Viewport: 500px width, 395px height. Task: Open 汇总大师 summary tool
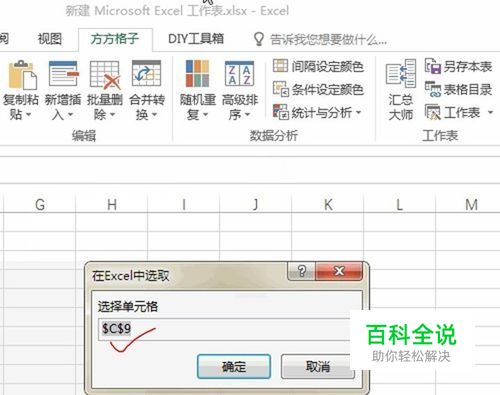tap(401, 89)
